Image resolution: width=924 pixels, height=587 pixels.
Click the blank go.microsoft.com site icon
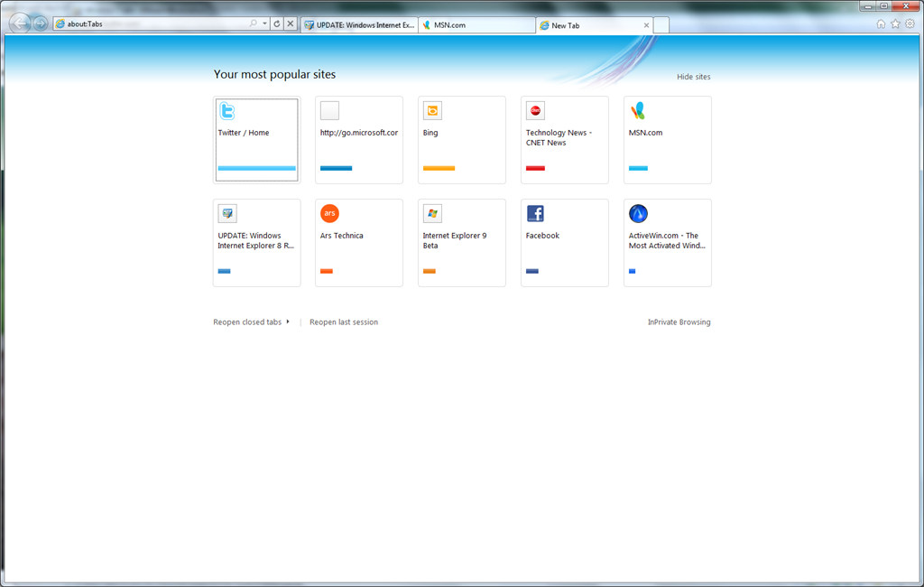[329, 111]
